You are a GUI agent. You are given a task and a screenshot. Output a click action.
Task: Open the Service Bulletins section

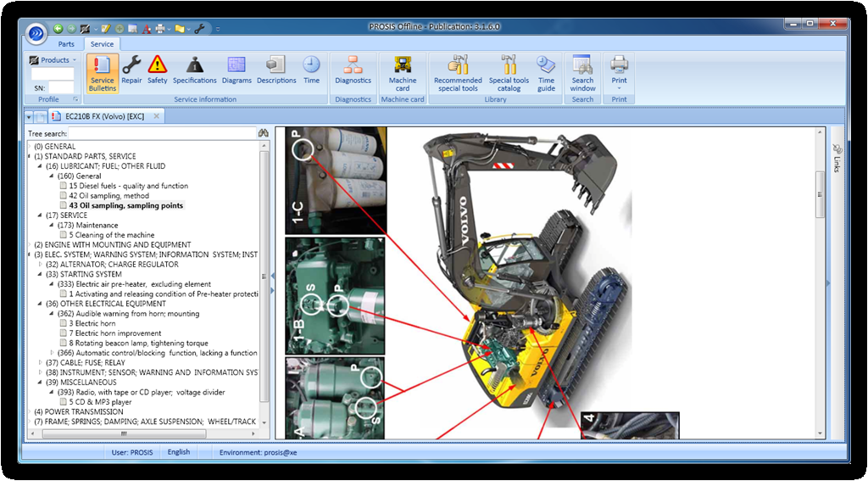click(103, 74)
